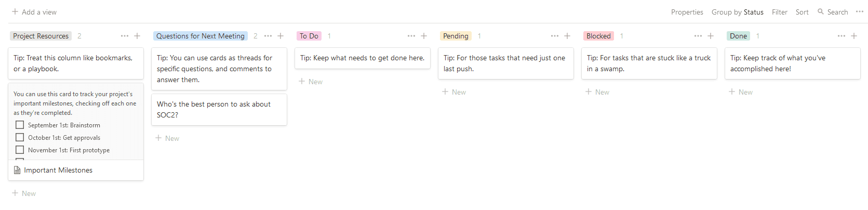868x210 pixels.
Task: Click the Search magnifier icon
Action: (x=821, y=11)
